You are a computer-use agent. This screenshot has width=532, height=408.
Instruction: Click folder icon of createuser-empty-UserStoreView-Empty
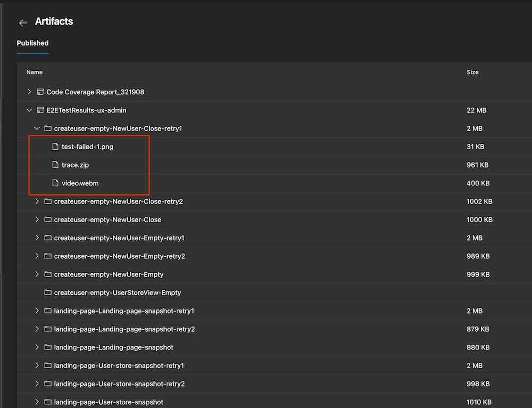point(47,293)
